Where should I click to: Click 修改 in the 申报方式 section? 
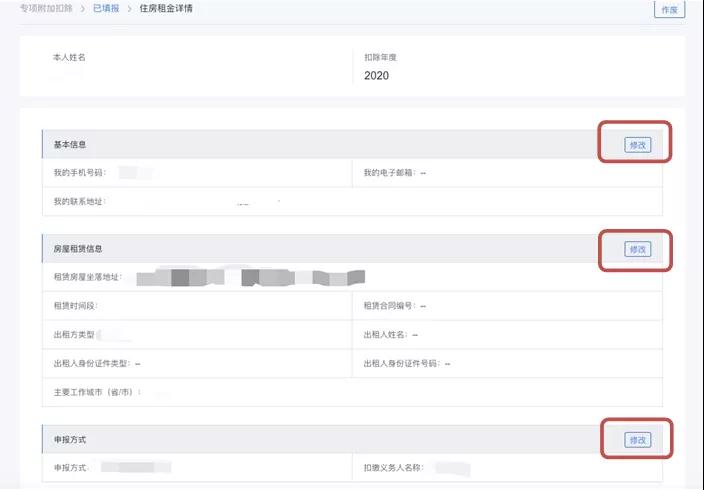(x=637, y=440)
